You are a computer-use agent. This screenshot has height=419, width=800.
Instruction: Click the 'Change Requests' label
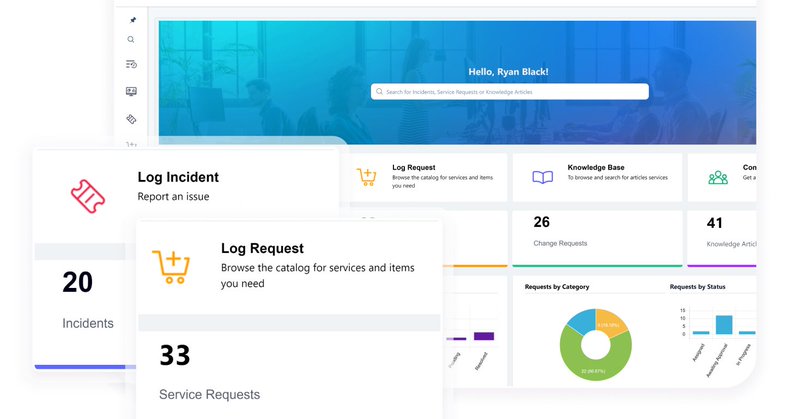(560, 243)
